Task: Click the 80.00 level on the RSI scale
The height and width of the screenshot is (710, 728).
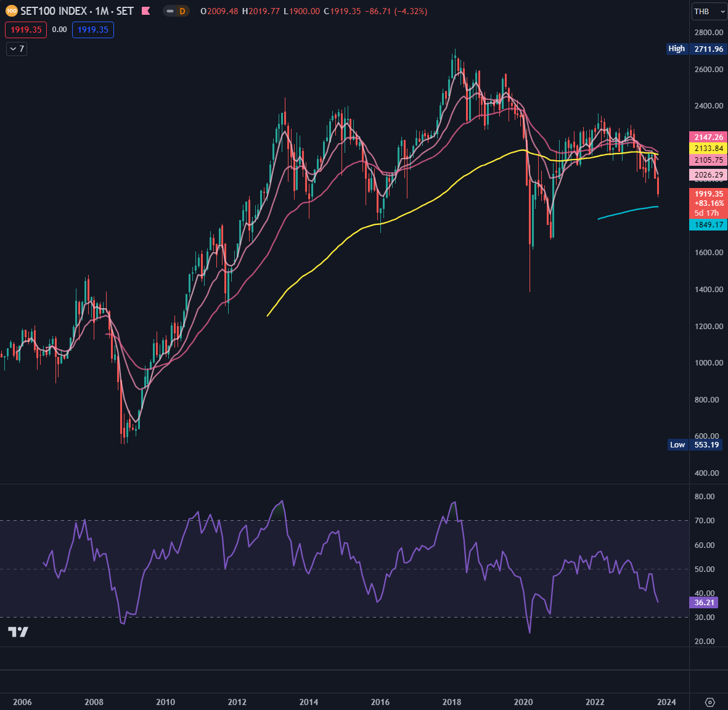Action: pyautogui.click(x=705, y=496)
